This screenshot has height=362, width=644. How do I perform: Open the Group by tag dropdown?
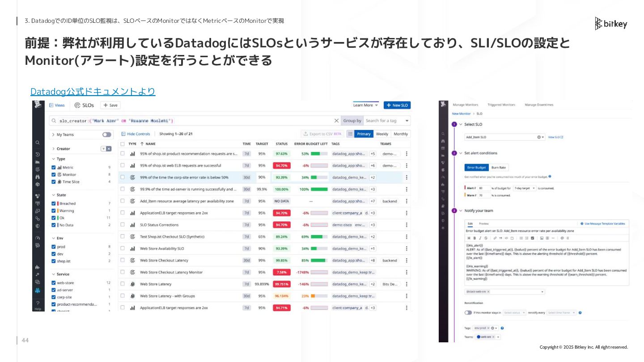point(387,121)
